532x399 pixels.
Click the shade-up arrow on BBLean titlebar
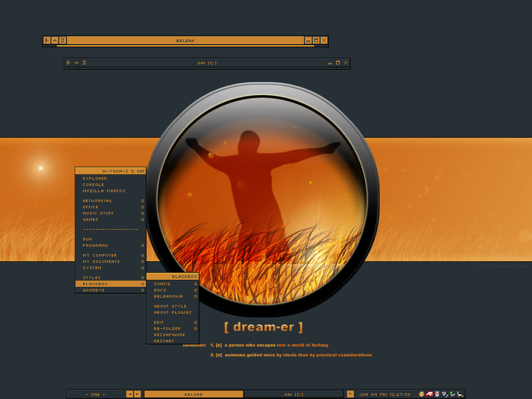coord(55,40)
